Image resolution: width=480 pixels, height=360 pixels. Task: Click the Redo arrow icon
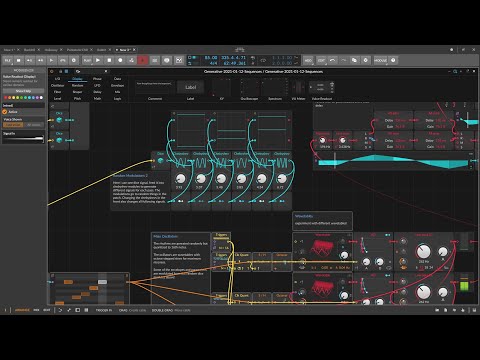pyautogui.click(x=343, y=60)
